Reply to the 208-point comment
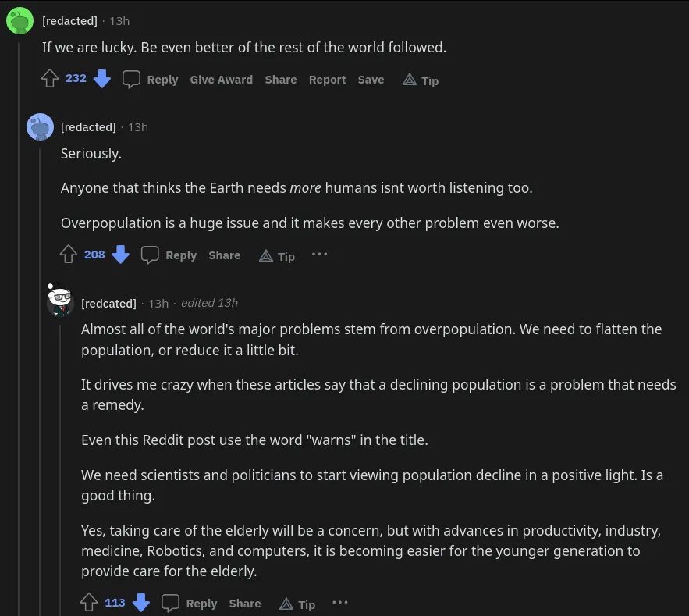The image size is (689, 616). click(170, 255)
